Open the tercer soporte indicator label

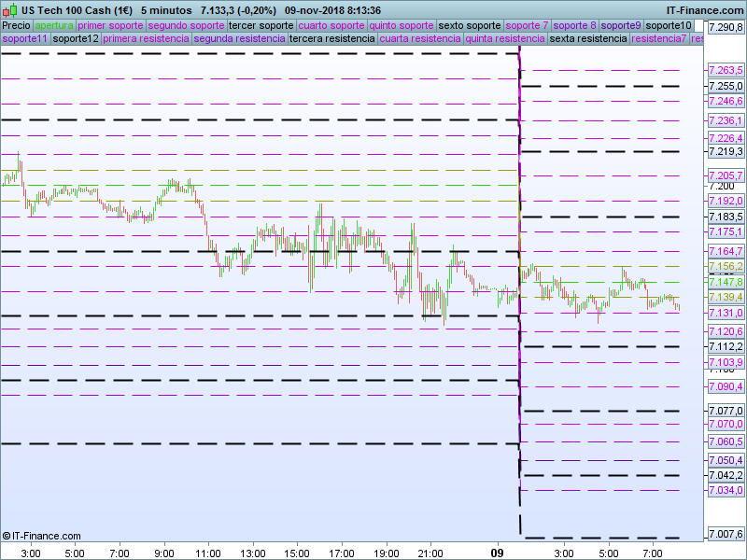pyautogui.click(x=261, y=25)
